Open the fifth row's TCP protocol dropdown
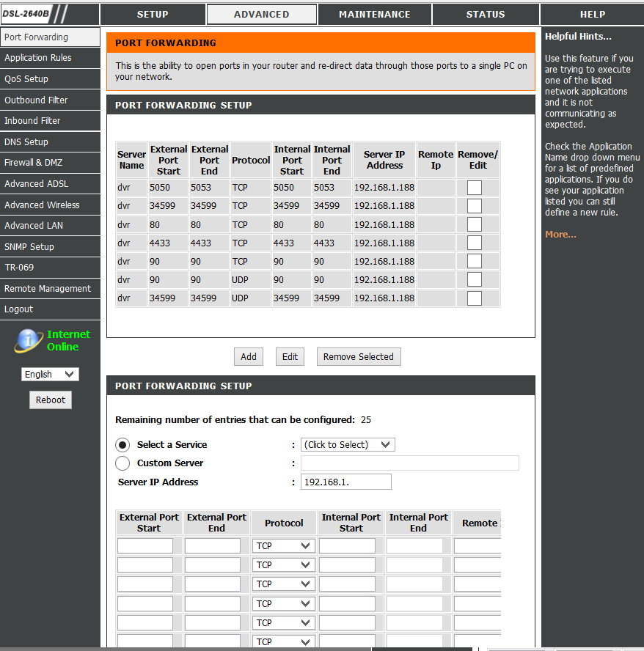This screenshot has width=644, height=651. [x=283, y=622]
